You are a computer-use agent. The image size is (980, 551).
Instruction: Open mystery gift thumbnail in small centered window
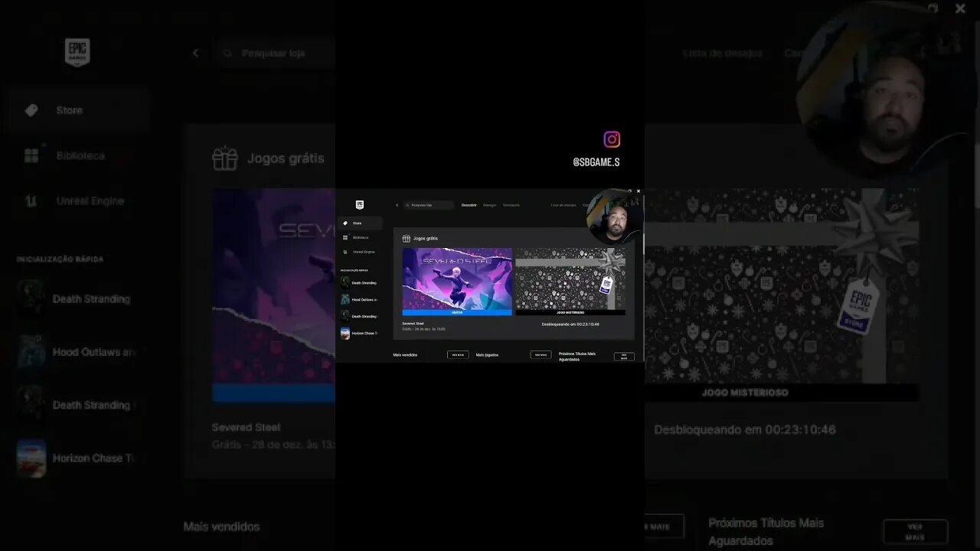[570, 279]
